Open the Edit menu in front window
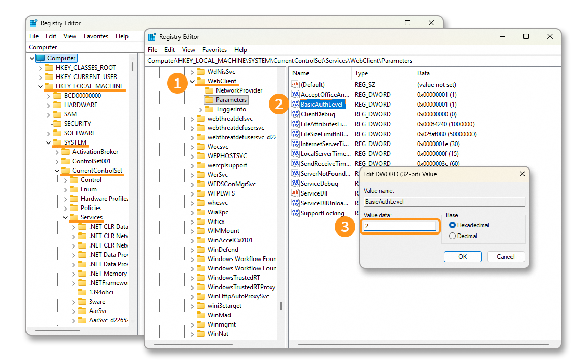The width and height of the screenshot is (588, 364). [x=170, y=50]
